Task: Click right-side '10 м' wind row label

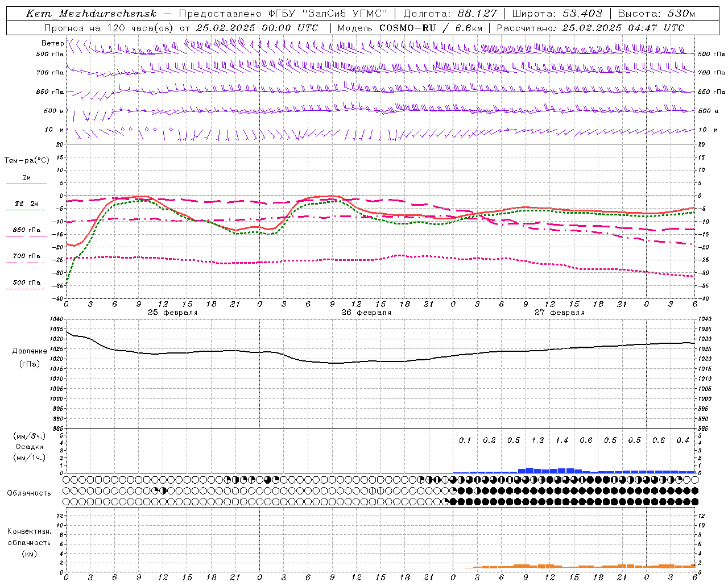Action: (x=707, y=130)
